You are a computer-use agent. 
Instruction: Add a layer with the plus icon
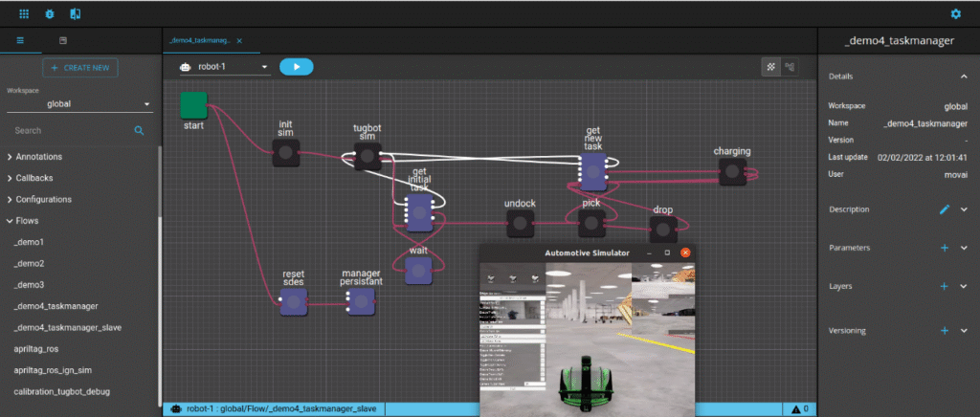(x=945, y=287)
